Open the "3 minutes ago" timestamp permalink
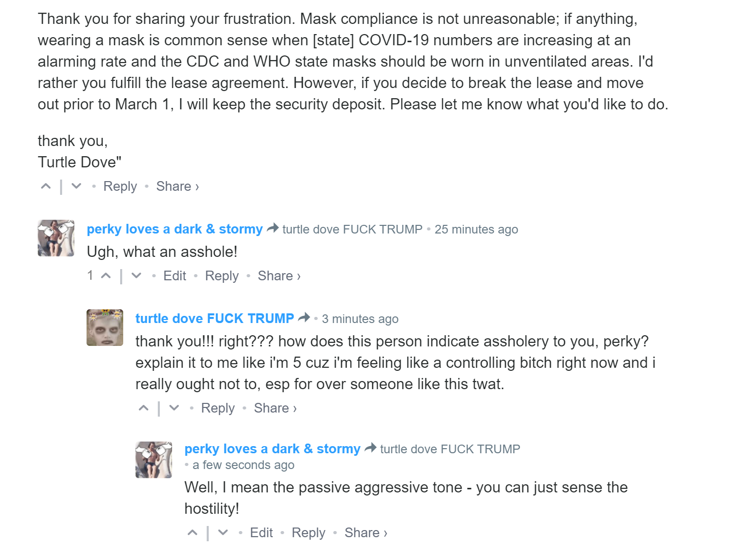Image resolution: width=756 pixels, height=556 pixels. click(360, 319)
